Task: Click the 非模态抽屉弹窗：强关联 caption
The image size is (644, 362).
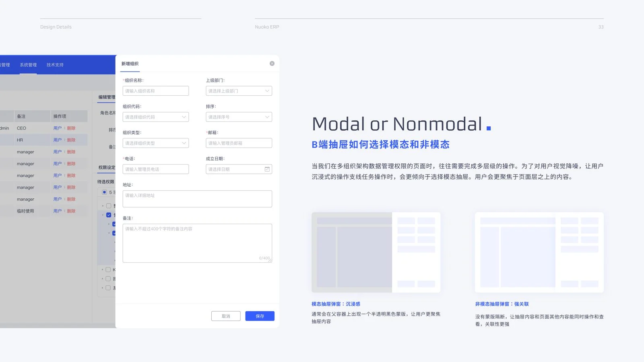Action: 502,304
